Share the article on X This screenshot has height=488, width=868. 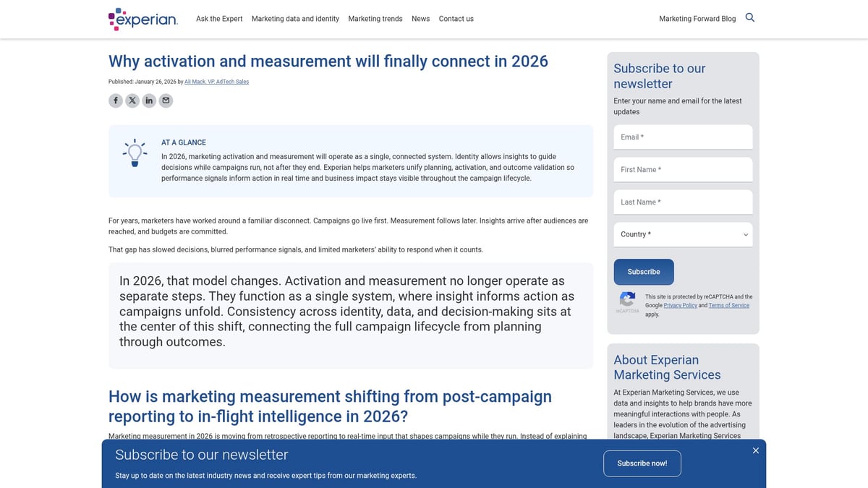pos(132,100)
